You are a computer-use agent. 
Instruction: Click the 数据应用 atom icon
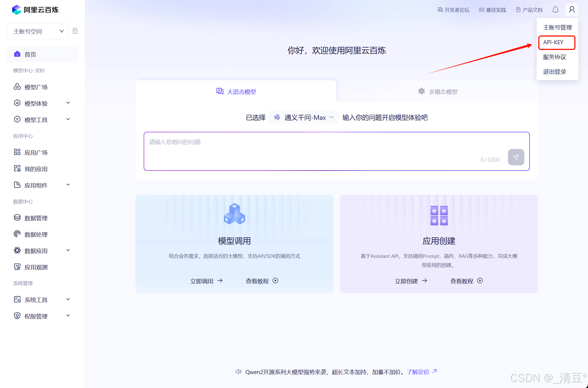click(x=17, y=250)
